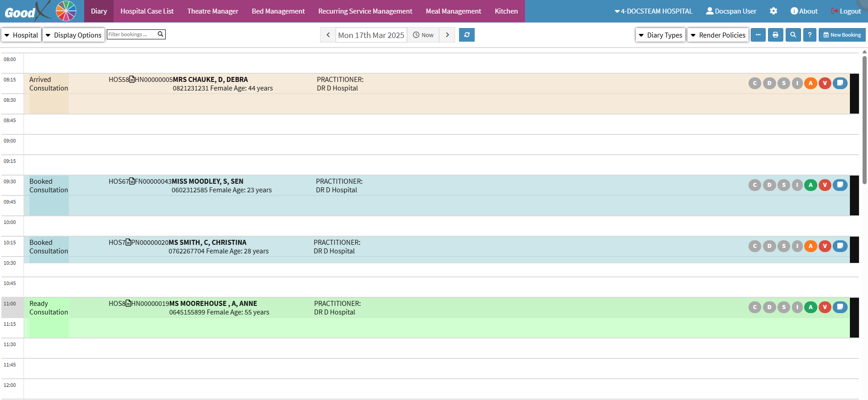Click red V status for Ms Smith
Viewport: 868px width, 400px height.
pyautogui.click(x=825, y=246)
